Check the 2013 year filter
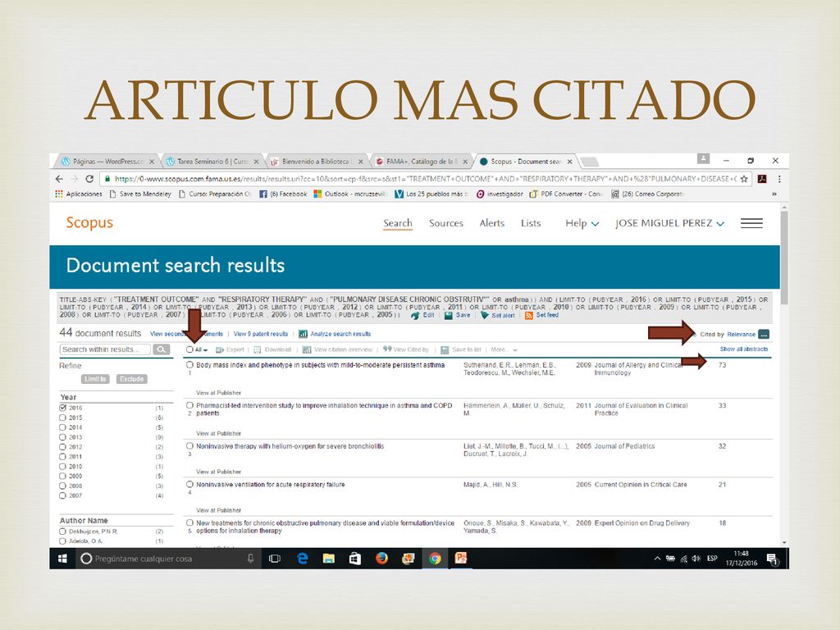This screenshot has height=630, width=840. (x=62, y=437)
